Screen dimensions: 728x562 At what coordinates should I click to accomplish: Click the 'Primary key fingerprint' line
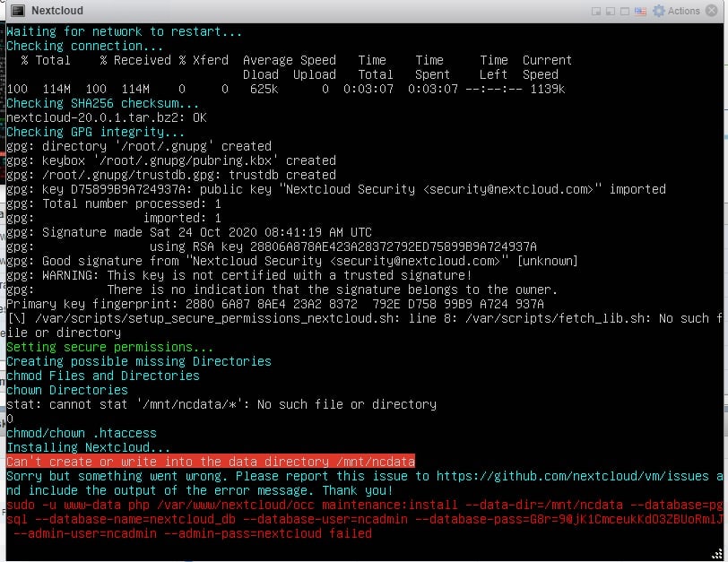coord(275,304)
